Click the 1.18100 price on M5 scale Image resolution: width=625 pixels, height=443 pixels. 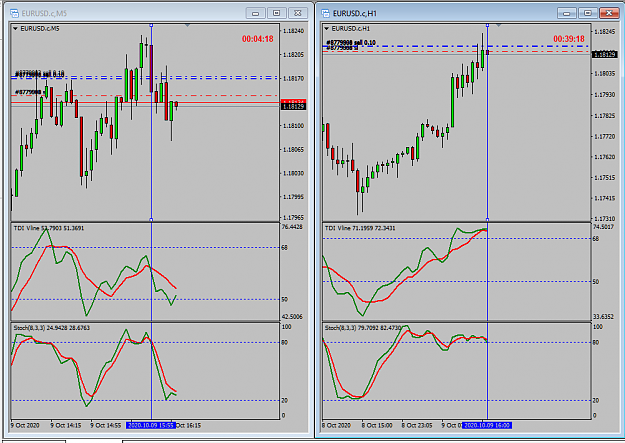point(293,126)
